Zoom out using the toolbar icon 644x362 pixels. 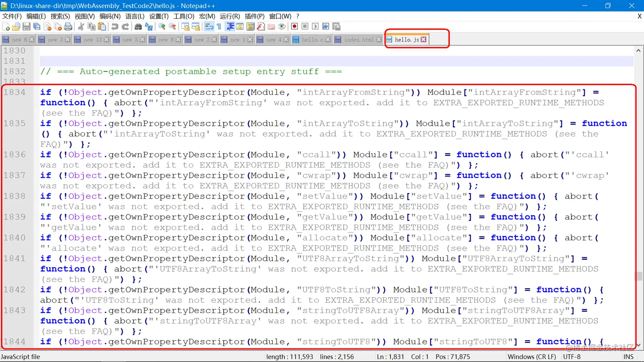coord(172,26)
